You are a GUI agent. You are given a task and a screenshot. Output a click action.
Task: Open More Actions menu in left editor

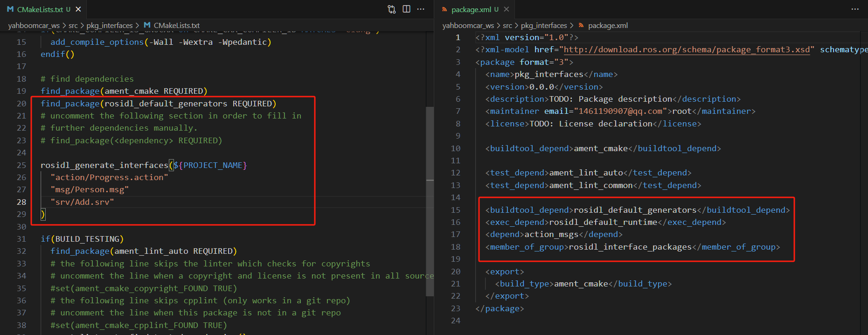pyautogui.click(x=421, y=9)
